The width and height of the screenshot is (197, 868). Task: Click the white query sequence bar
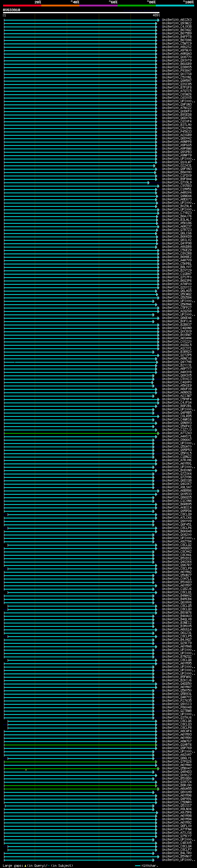pyautogui.click(x=81, y=12)
